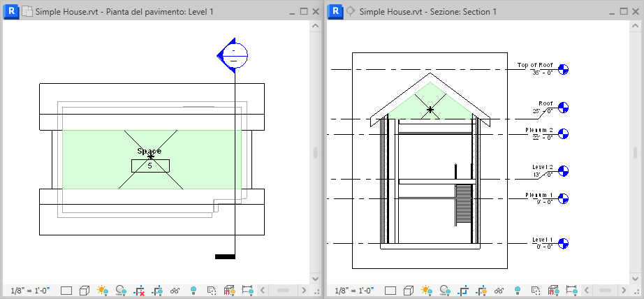644x299 pixels.
Task: Click section view type icon in Section 1 title bar
Action: click(x=351, y=11)
